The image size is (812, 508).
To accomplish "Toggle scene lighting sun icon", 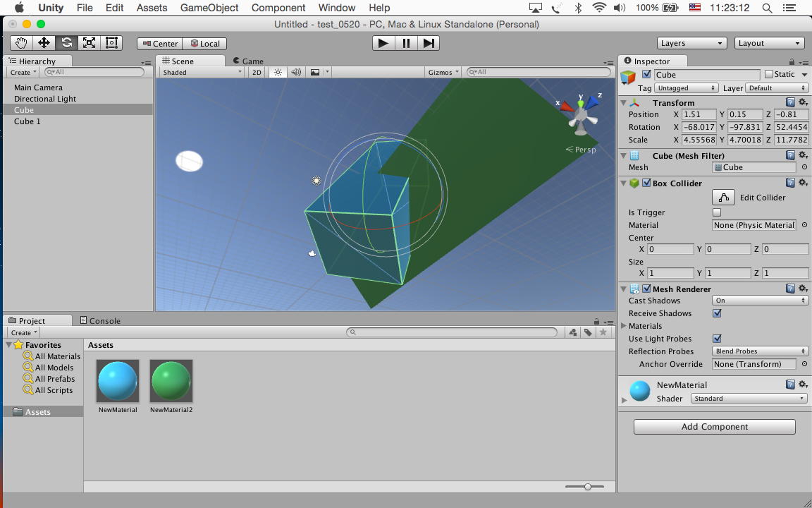I will point(278,72).
